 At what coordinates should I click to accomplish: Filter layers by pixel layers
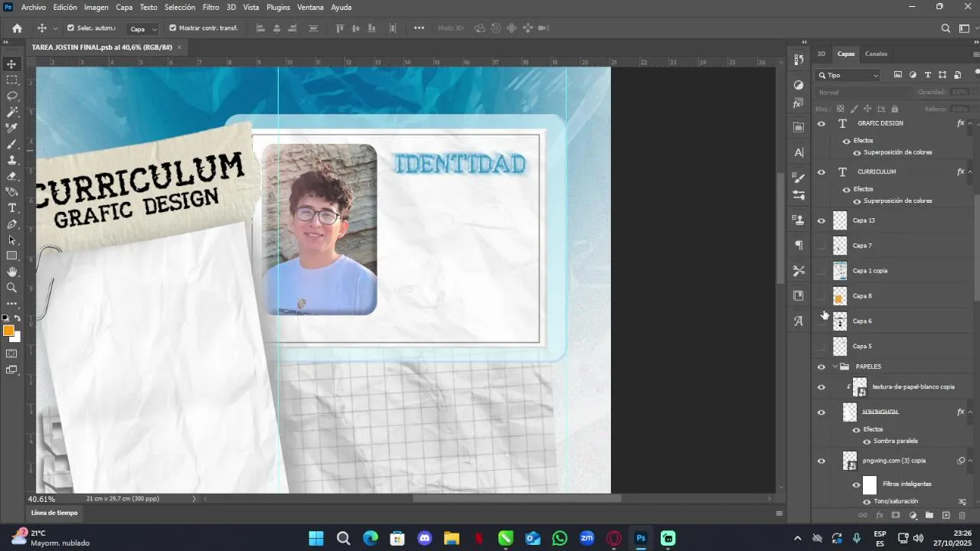pyautogui.click(x=898, y=75)
